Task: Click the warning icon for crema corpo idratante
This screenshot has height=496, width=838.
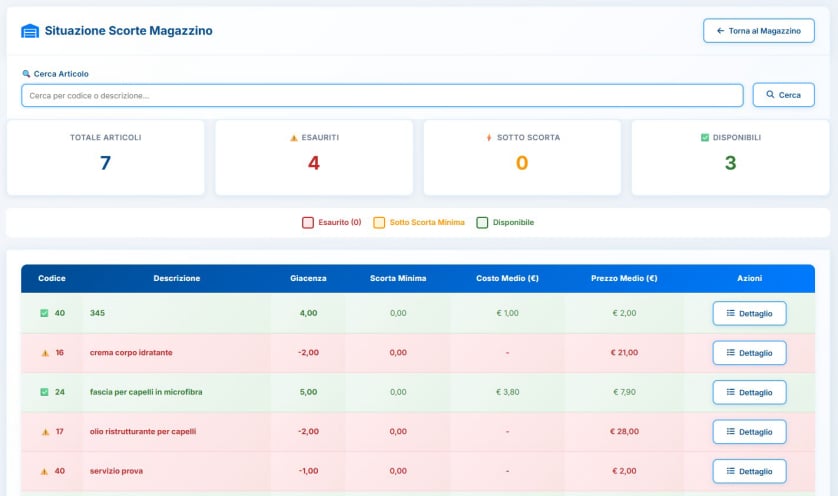Action: (x=44, y=353)
